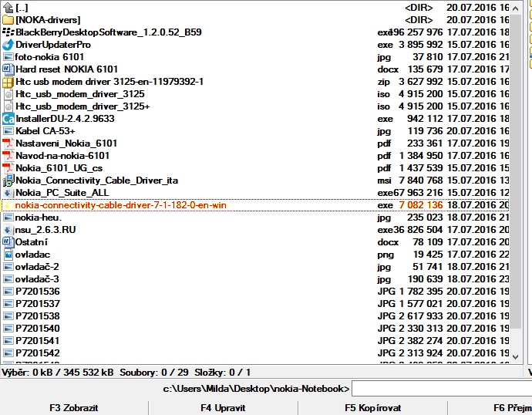This screenshot has width=532, height=415.
Task: Click the nokia-connectivity-cable-driver-7-1-182 file icon
Action: 8,205
